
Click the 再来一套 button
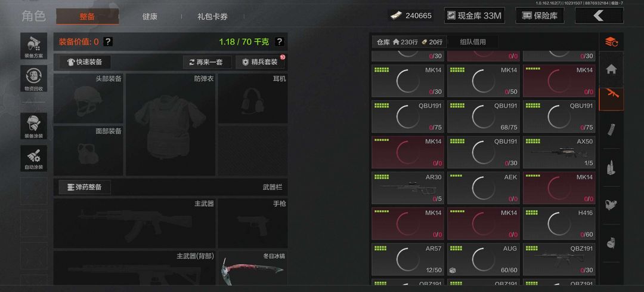(x=208, y=62)
